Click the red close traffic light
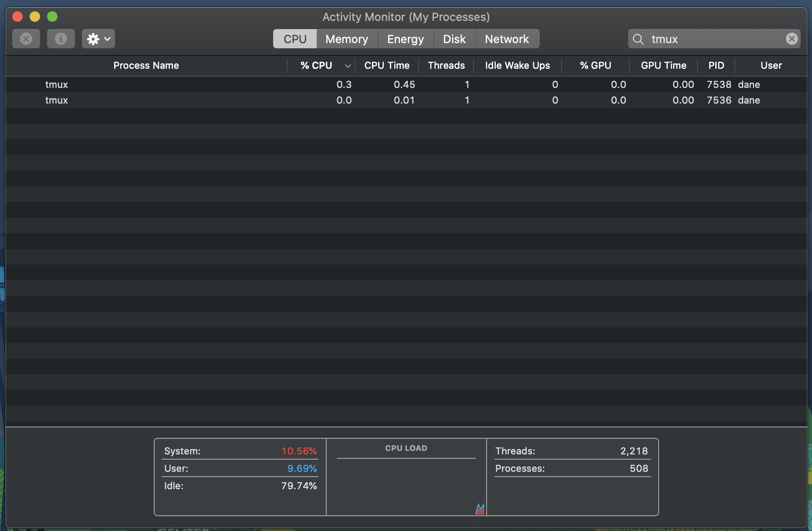812x531 pixels. 17,17
